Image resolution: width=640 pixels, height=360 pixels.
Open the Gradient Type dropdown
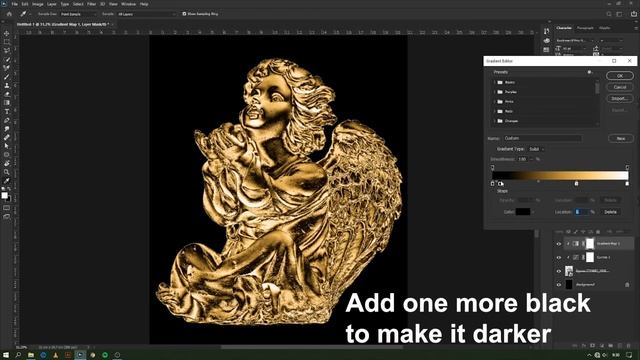(536, 149)
